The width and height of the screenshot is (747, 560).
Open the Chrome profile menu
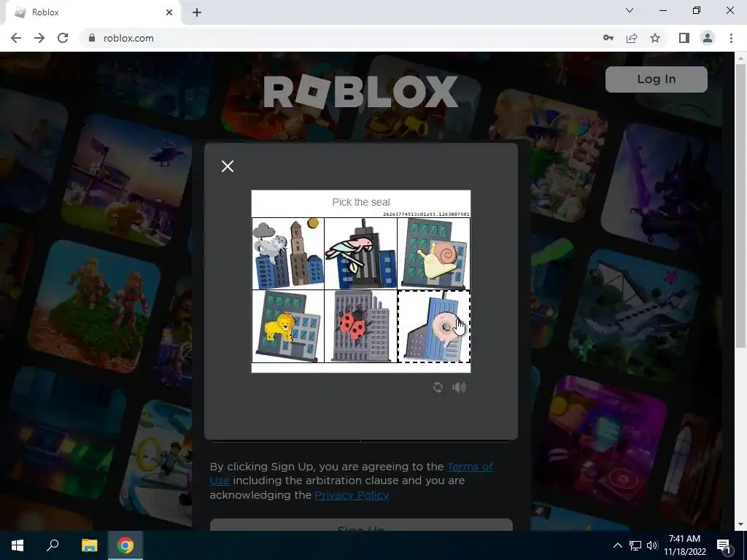tap(708, 38)
